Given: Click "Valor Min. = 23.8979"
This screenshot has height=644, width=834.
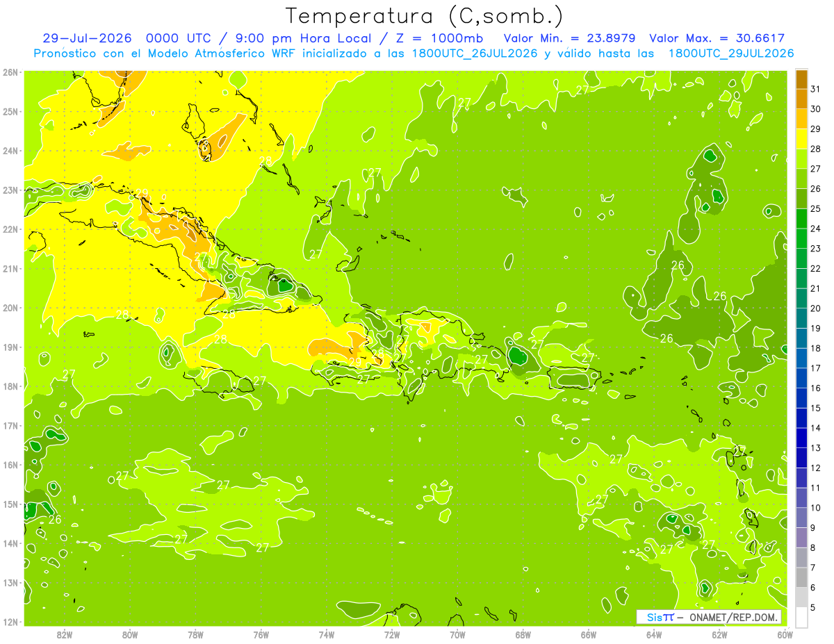Looking at the screenshot, I should coord(570,38).
